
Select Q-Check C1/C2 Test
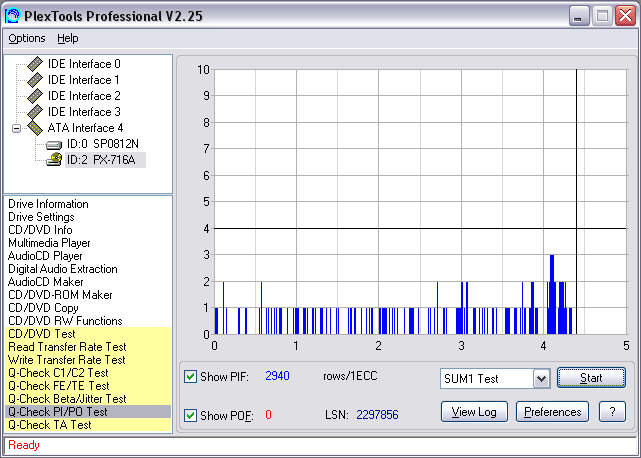pyautogui.click(x=88, y=373)
